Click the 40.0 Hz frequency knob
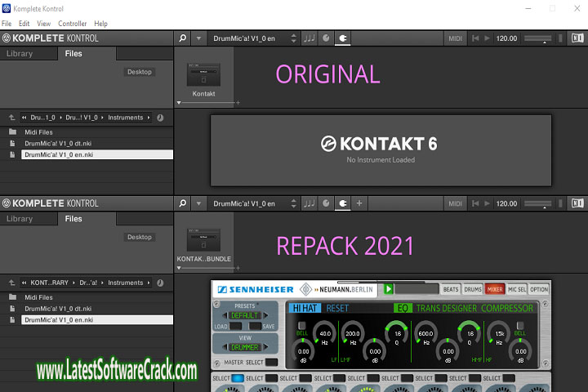 click(x=325, y=332)
